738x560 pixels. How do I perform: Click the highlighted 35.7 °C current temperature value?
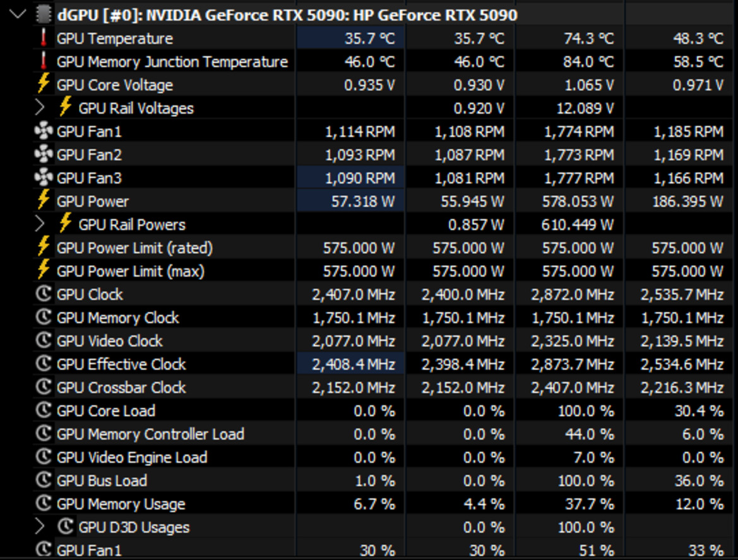(369, 39)
